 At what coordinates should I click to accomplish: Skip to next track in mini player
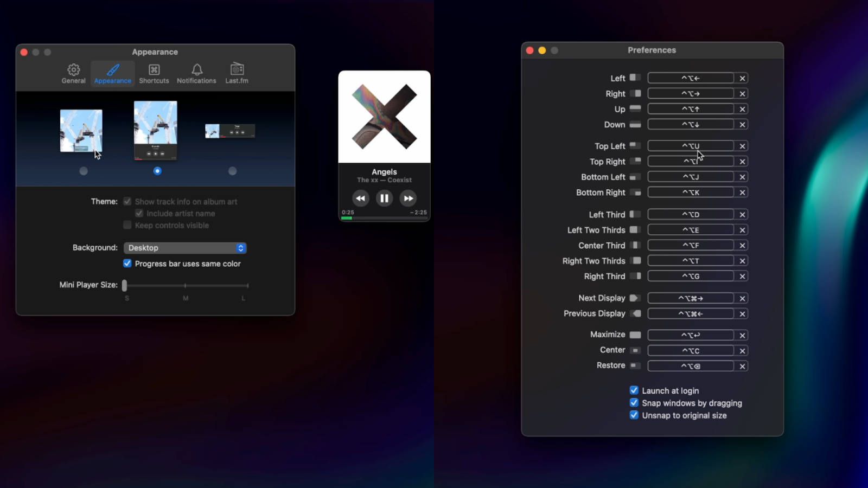point(408,198)
